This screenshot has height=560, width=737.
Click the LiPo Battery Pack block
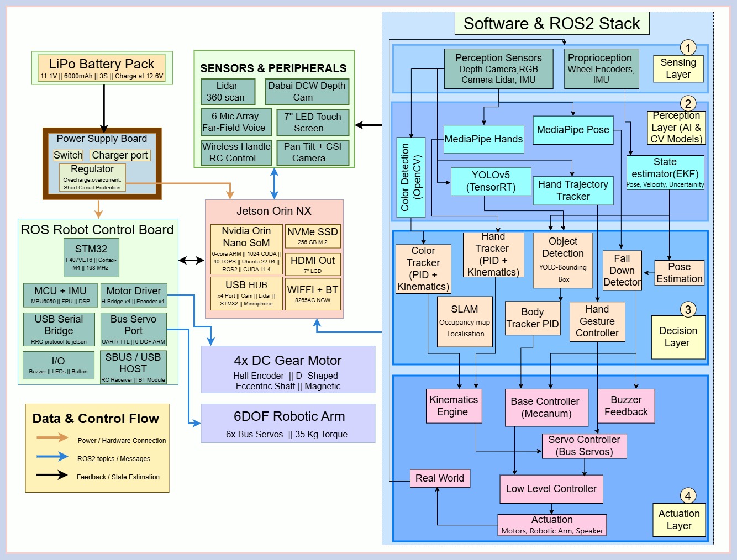(102, 68)
